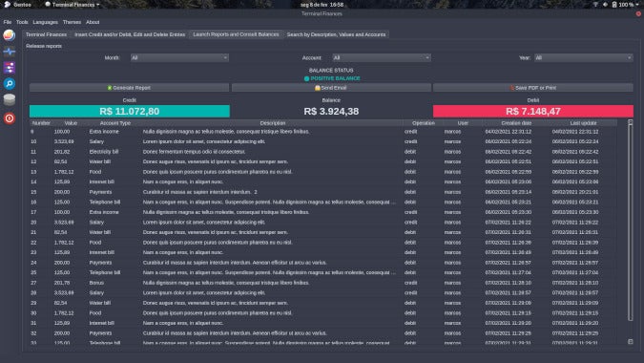Click 'Telephone bill' in row 16

pos(104,203)
